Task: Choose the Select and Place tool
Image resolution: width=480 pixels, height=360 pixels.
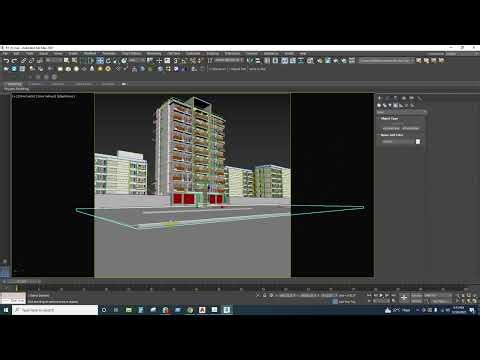Action: (x=124, y=61)
